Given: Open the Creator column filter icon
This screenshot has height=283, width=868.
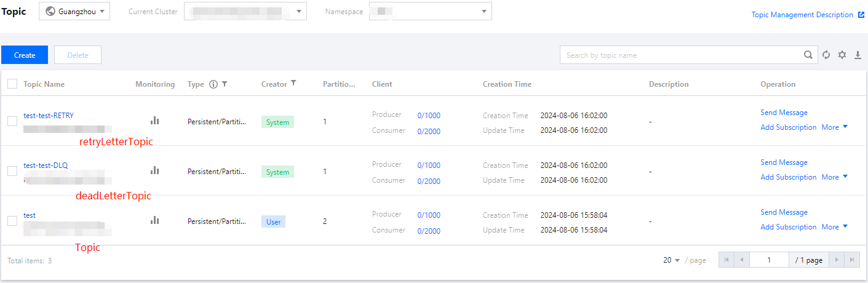Looking at the screenshot, I should 293,84.
